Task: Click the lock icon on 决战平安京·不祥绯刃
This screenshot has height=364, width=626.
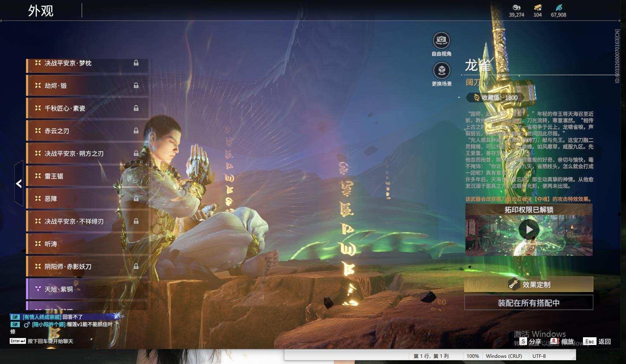Action: click(136, 221)
